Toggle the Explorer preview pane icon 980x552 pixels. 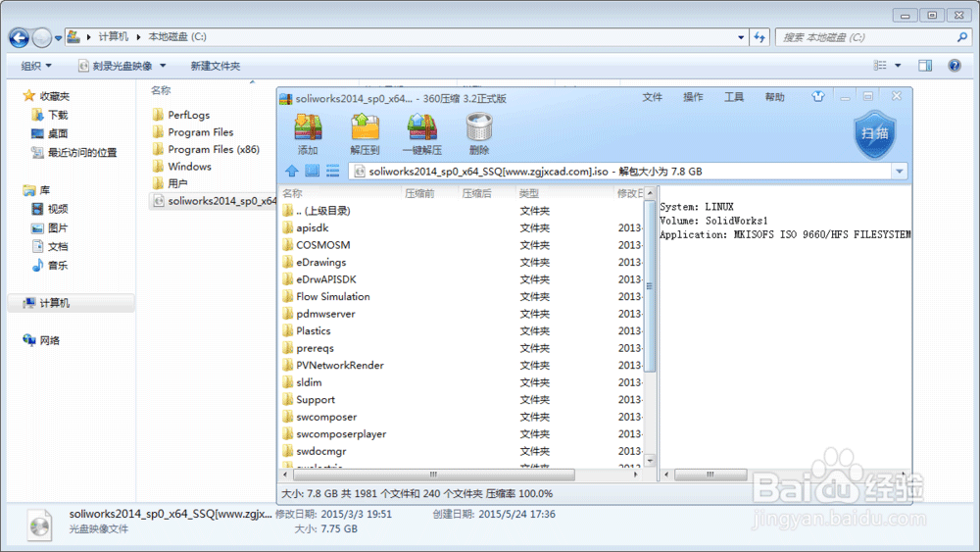click(x=925, y=66)
